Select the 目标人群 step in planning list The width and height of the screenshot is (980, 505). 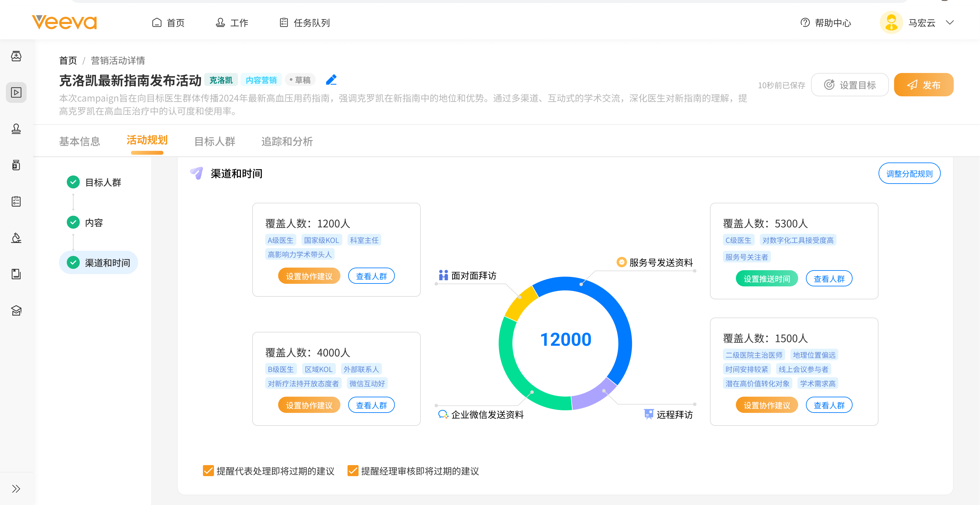(x=103, y=182)
